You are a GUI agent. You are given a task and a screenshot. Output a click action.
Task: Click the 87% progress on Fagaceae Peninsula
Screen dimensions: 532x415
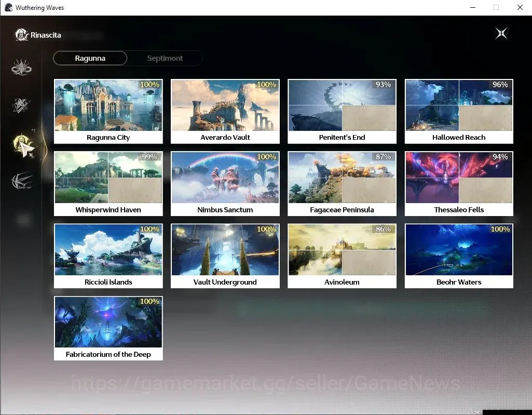click(383, 156)
